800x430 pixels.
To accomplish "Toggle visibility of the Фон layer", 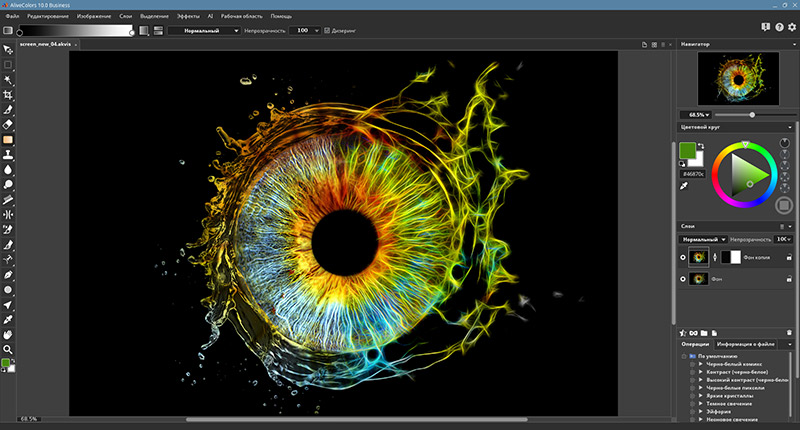I will pos(681,279).
